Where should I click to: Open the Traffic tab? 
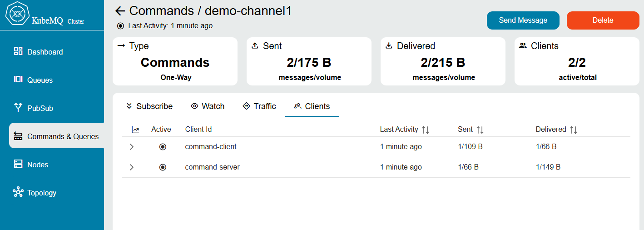pyautogui.click(x=259, y=106)
